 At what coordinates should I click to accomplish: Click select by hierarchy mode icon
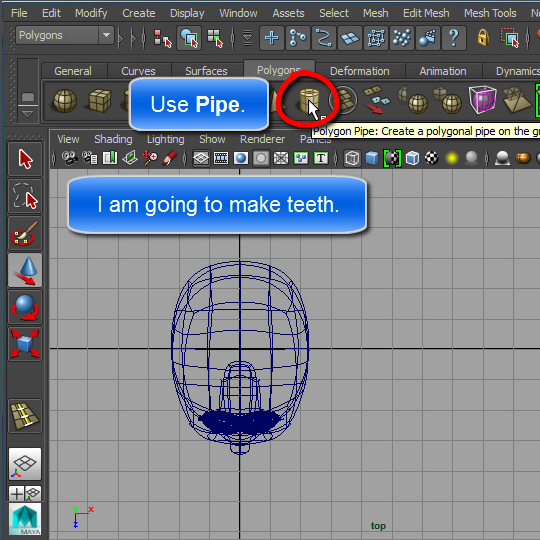pos(162,38)
